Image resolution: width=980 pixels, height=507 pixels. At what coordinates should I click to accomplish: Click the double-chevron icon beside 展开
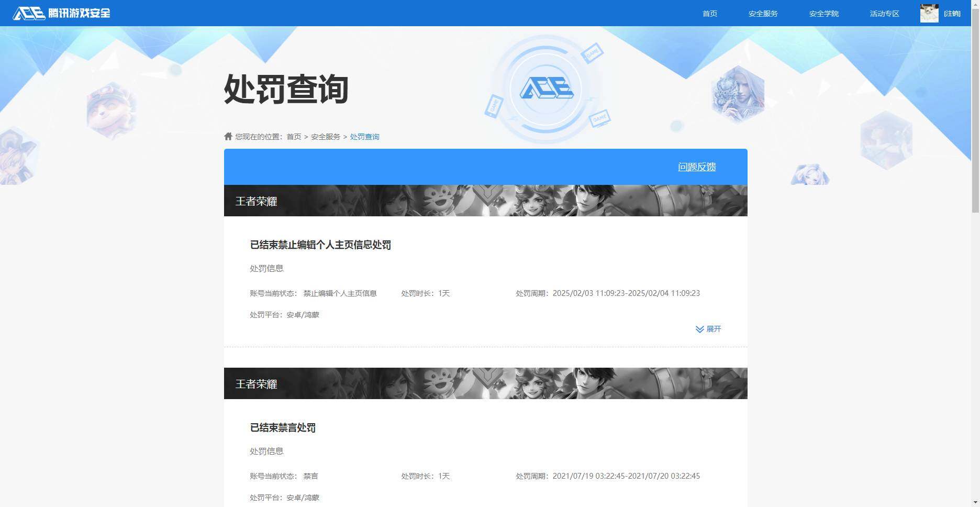click(x=699, y=329)
